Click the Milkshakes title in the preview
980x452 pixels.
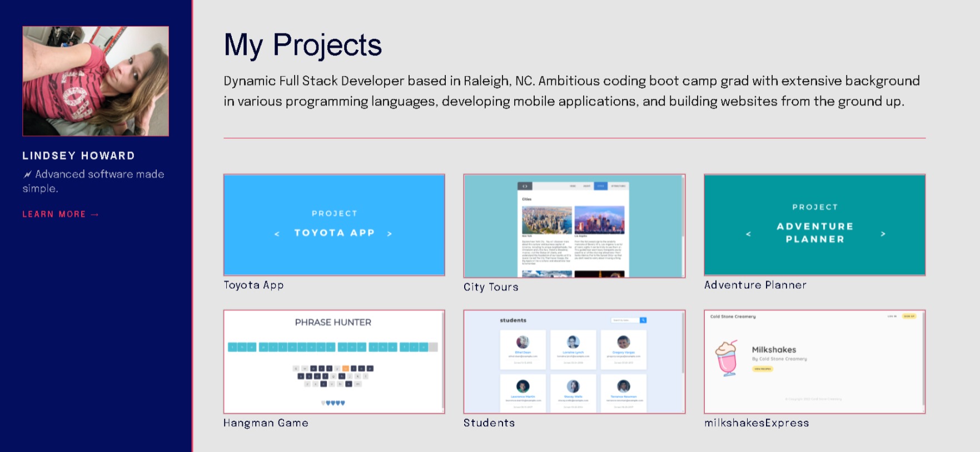[774, 350]
